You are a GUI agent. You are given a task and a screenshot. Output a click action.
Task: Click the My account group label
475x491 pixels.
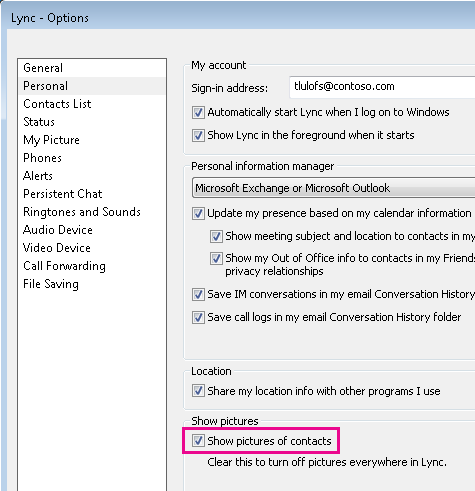pos(219,65)
